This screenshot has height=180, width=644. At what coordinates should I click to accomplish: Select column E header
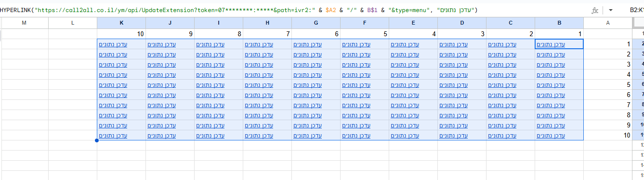413,23
